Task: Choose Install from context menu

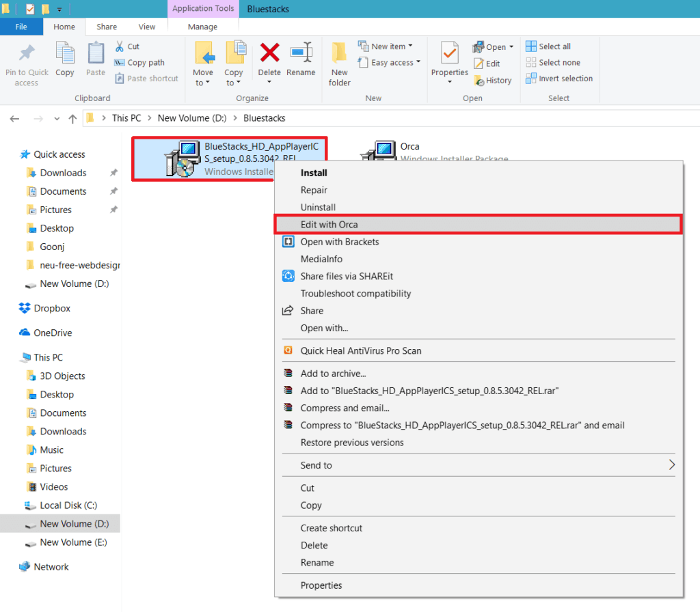Action: [478, 173]
